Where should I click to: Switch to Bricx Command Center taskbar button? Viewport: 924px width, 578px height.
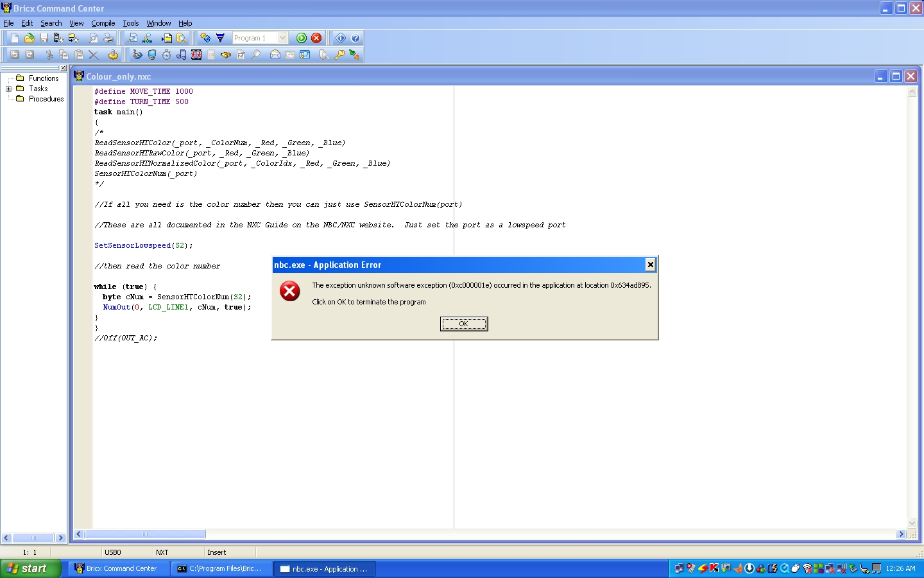pos(119,568)
